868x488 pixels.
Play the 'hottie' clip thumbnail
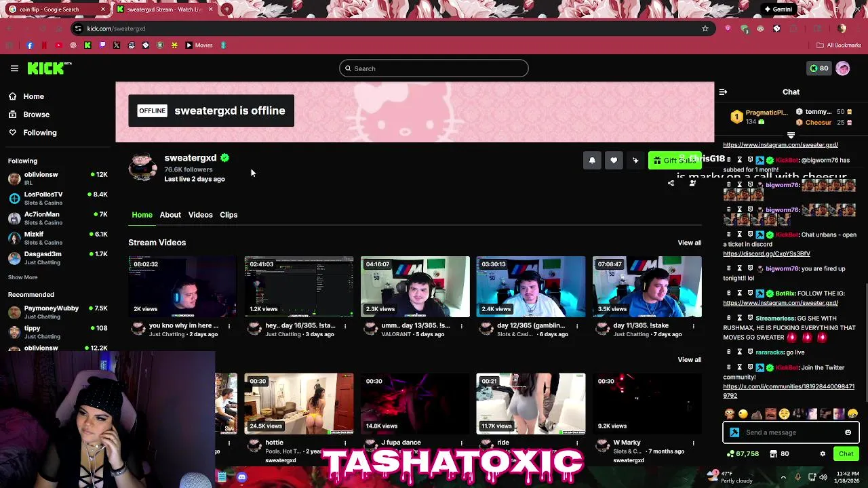[298, 403]
